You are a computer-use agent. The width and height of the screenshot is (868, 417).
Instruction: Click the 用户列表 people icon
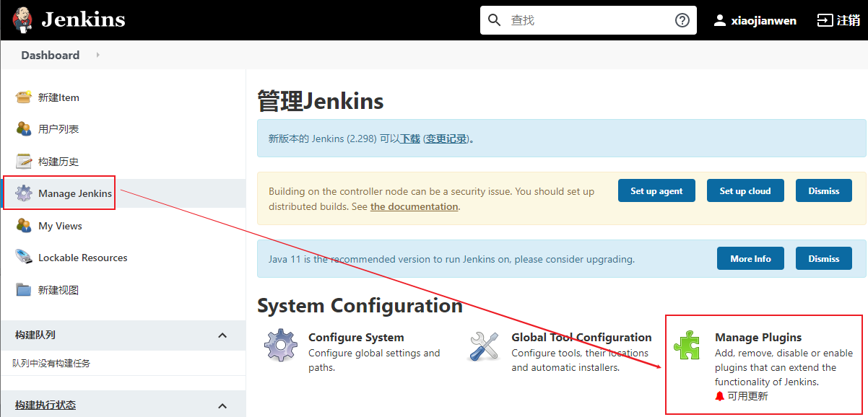click(24, 129)
